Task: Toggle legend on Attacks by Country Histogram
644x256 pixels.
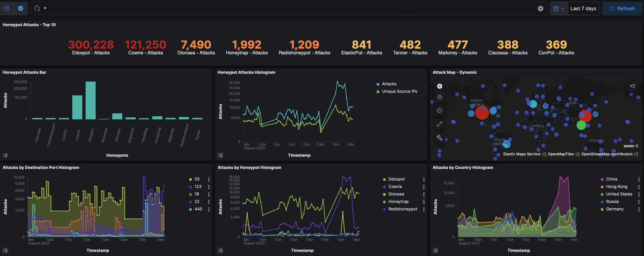Action: [x=435, y=251]
